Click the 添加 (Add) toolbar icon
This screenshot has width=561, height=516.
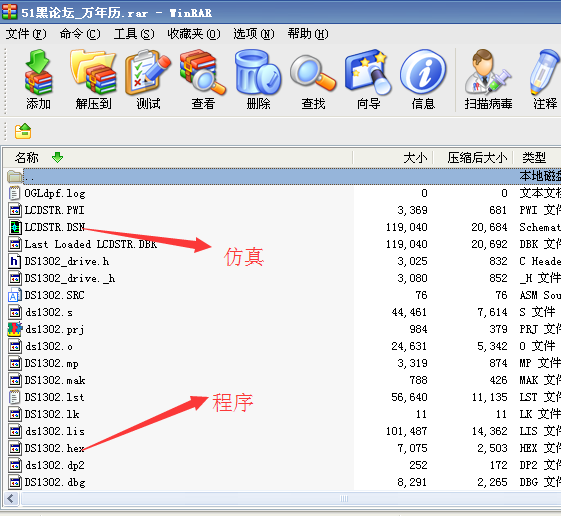click(x=38, y=80)
